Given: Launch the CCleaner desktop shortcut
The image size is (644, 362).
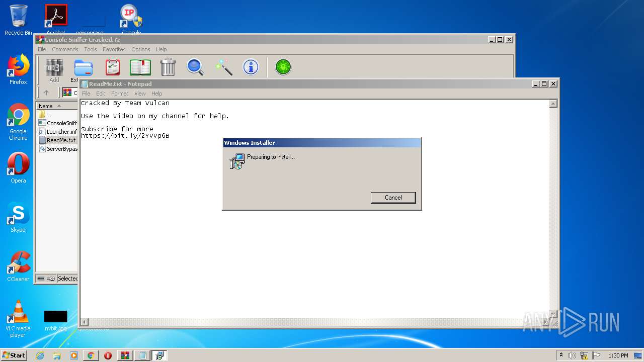Looking at the screenshot, I should click(x=18, y=266).
